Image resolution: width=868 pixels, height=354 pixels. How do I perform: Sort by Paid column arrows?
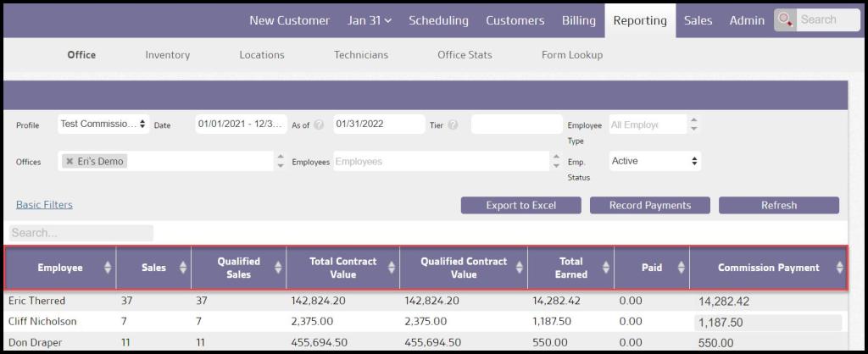point(681,268)
